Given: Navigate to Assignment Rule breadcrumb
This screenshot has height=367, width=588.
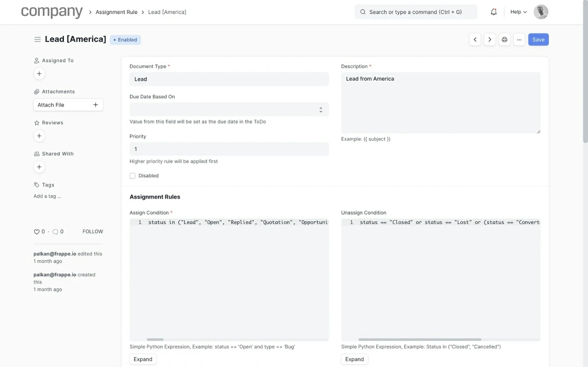Looking at the screenshot, I should (116, 12).
